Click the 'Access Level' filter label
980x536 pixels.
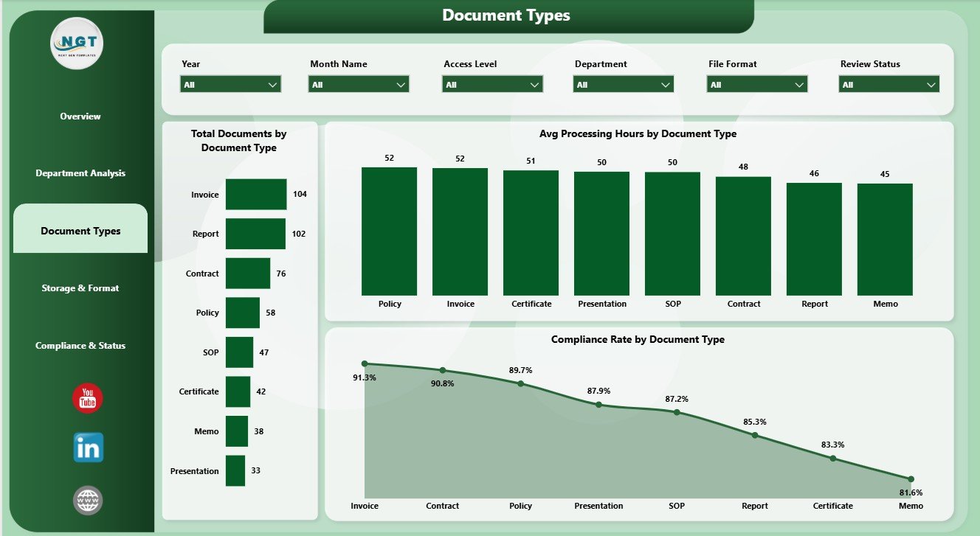(470, 64)
